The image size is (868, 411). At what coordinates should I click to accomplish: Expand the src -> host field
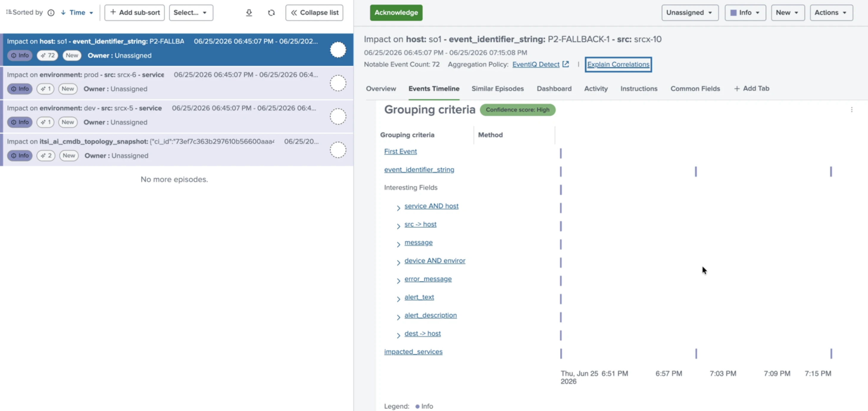click(x=398, y=226)
